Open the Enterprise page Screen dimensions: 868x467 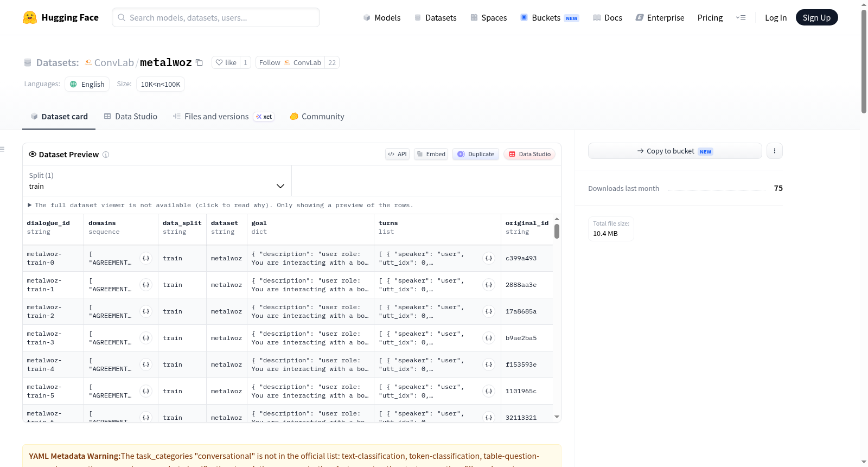(x=660, y=17)
